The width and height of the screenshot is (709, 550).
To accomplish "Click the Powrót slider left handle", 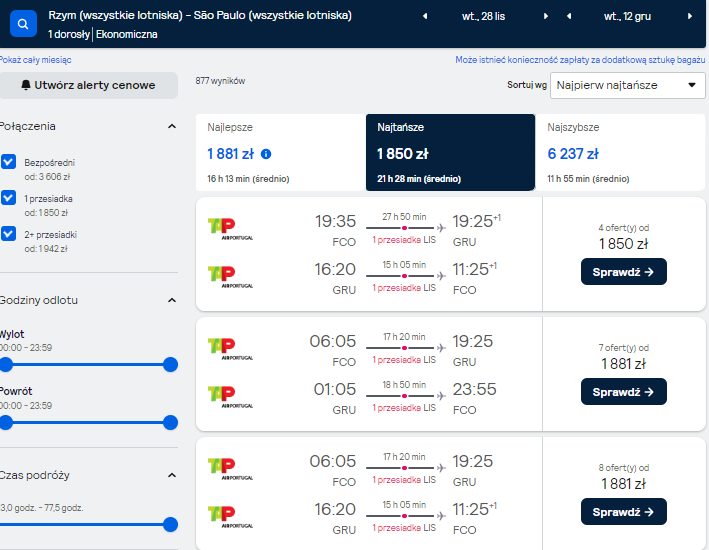I will 6,422.
